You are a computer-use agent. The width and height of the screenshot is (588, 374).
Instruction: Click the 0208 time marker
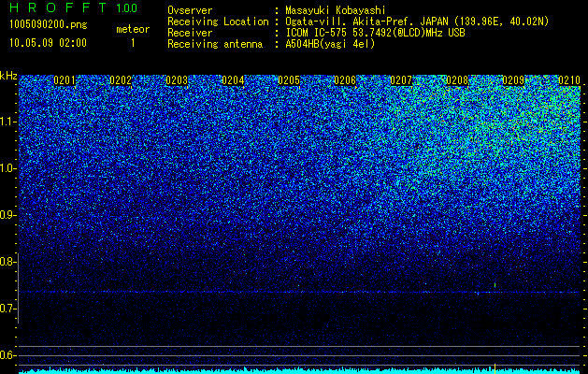click(x=457, y=80)
